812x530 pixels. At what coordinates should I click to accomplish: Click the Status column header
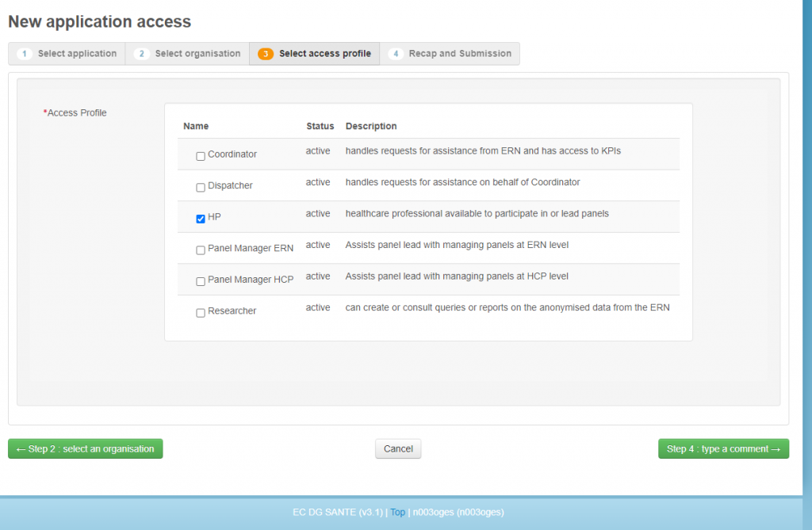(320, 127)
